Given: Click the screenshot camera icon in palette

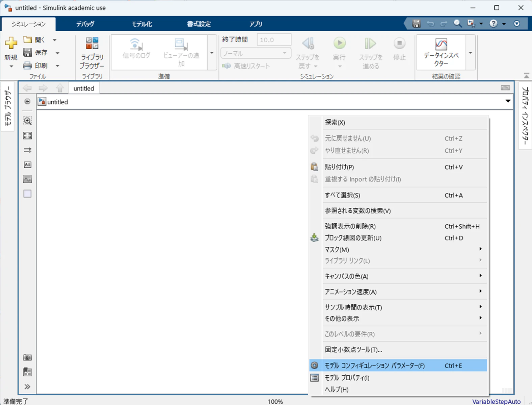Looking at the screenshot, I should point(27,357).
